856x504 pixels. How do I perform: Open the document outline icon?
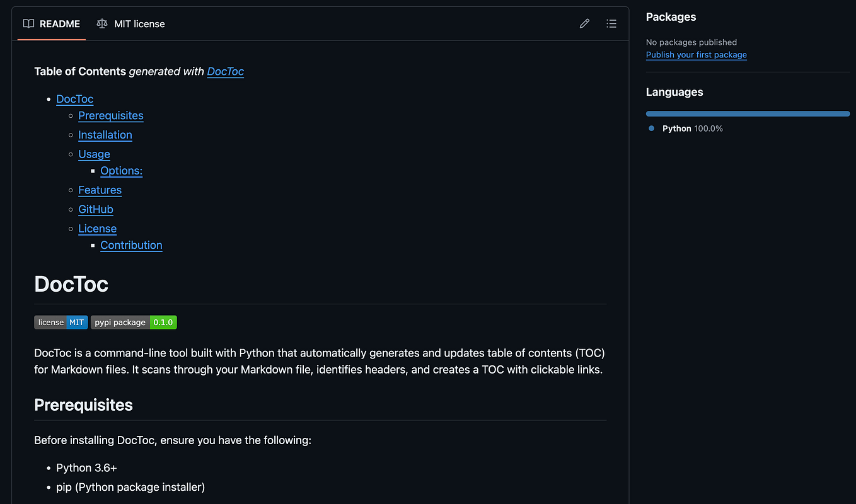[x=611, y=23]
